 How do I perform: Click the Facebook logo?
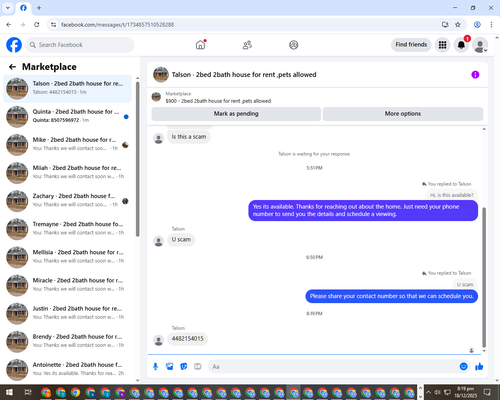tap(14, 45)
